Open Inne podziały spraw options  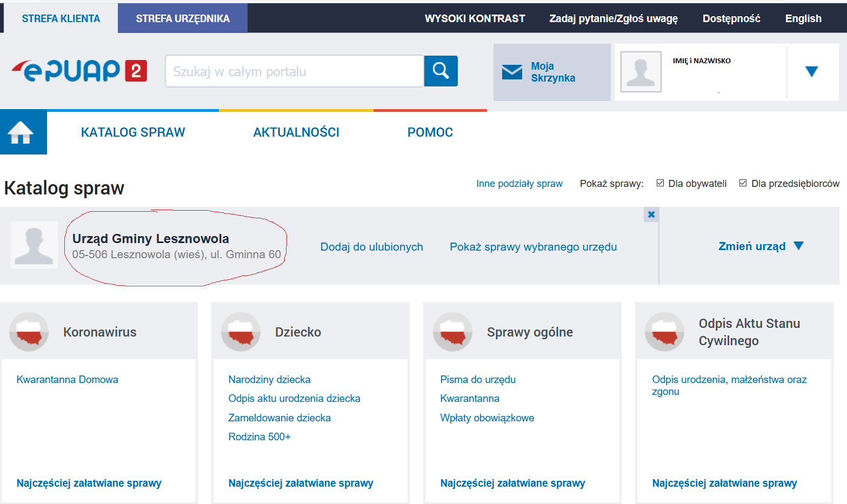[519, 184]
